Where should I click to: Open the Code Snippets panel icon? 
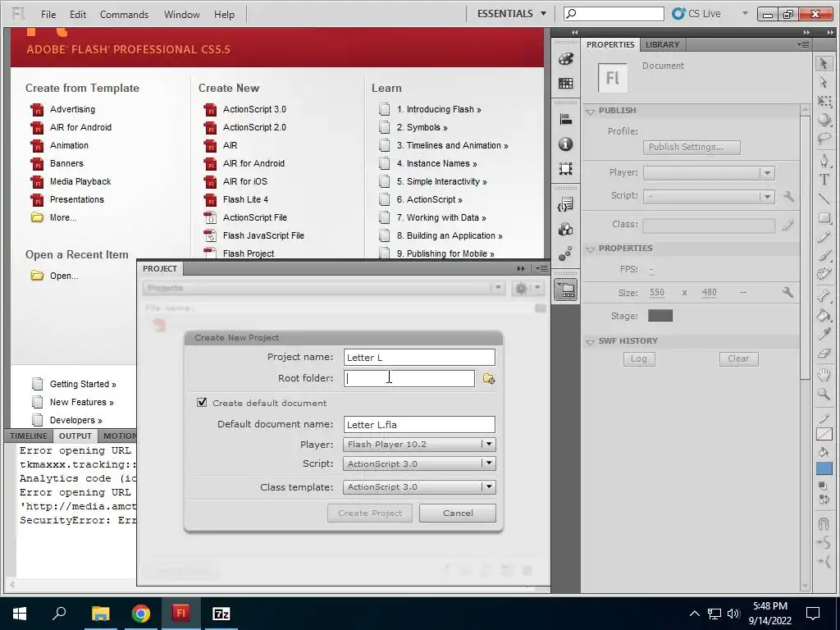[566, 204]
